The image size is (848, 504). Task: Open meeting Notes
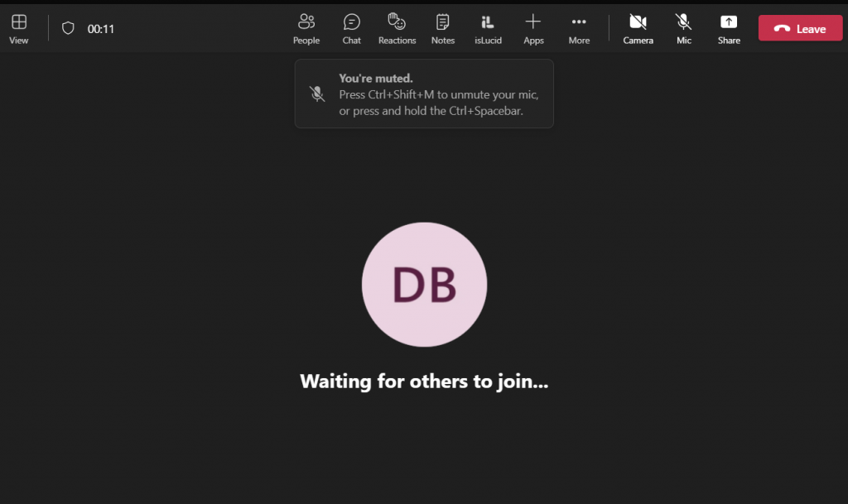443,29
